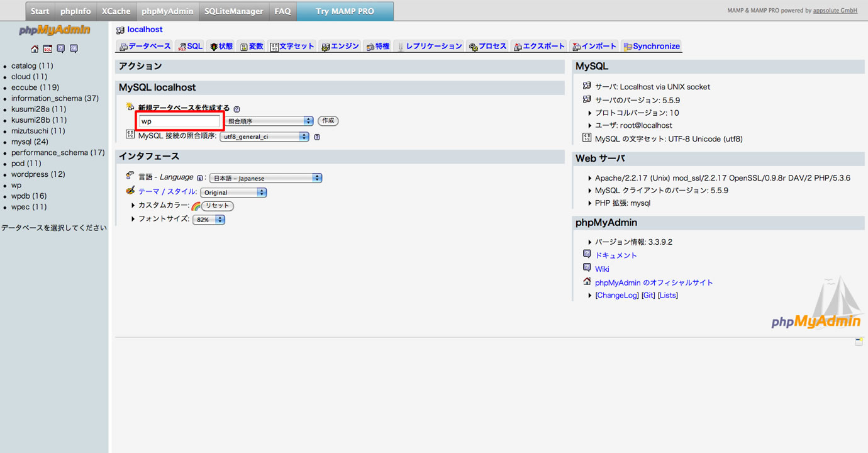This screenshot has height=453, width=868.
Task: Open the Synchronize tab
Action: click(x=651, y=46)
